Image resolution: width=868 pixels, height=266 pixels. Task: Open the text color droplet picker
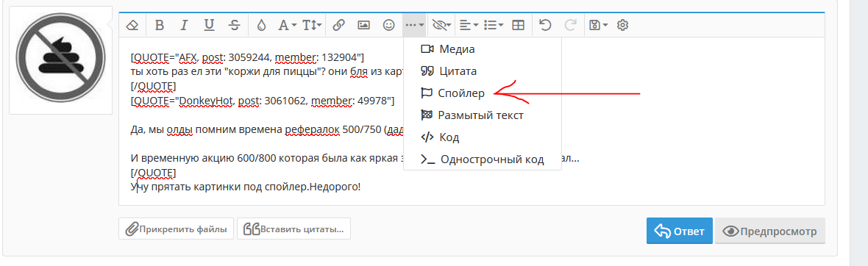[262, 25]
